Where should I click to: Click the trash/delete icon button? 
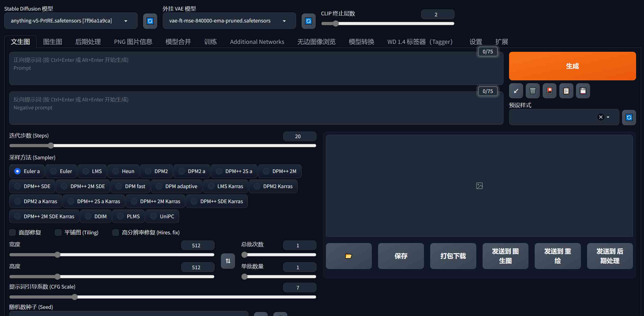click(533, 91)
